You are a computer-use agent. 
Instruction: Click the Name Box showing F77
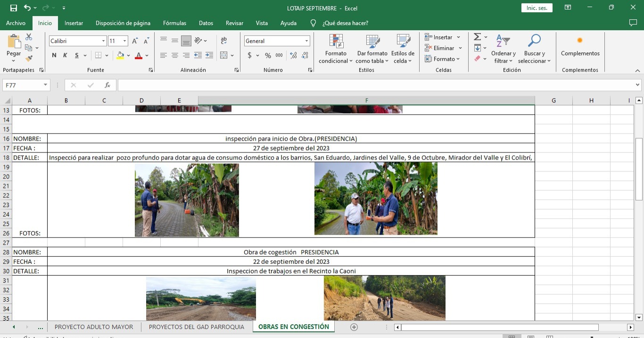pos(23,85)
